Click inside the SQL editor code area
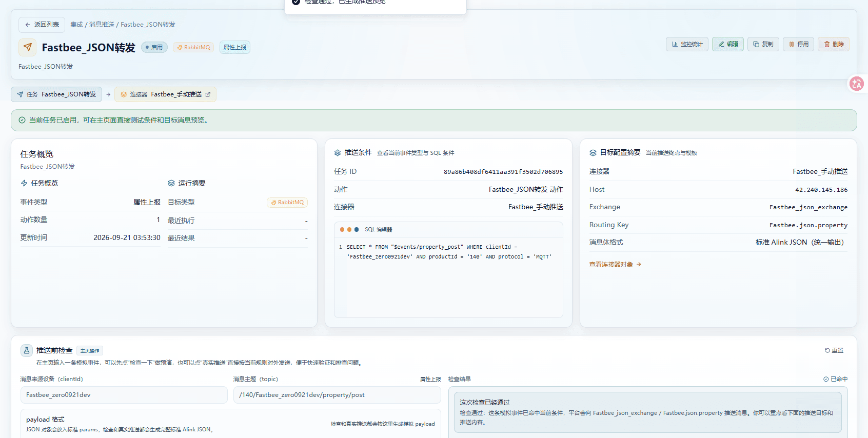 [448, 277]
